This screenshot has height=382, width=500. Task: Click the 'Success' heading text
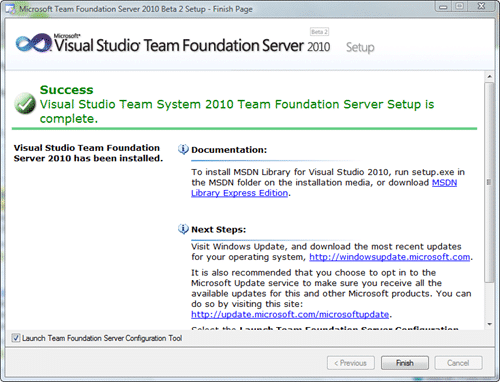pos(67,90)
